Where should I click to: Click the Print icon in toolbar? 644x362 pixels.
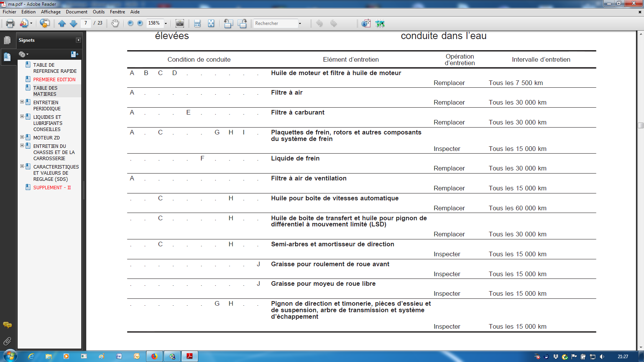[x=10, y=23]
